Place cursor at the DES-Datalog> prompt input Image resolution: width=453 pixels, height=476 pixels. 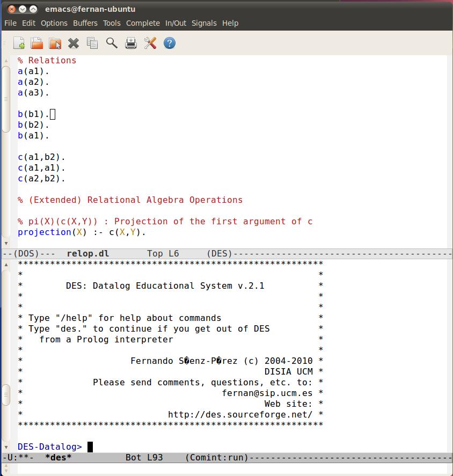point(90,447)
